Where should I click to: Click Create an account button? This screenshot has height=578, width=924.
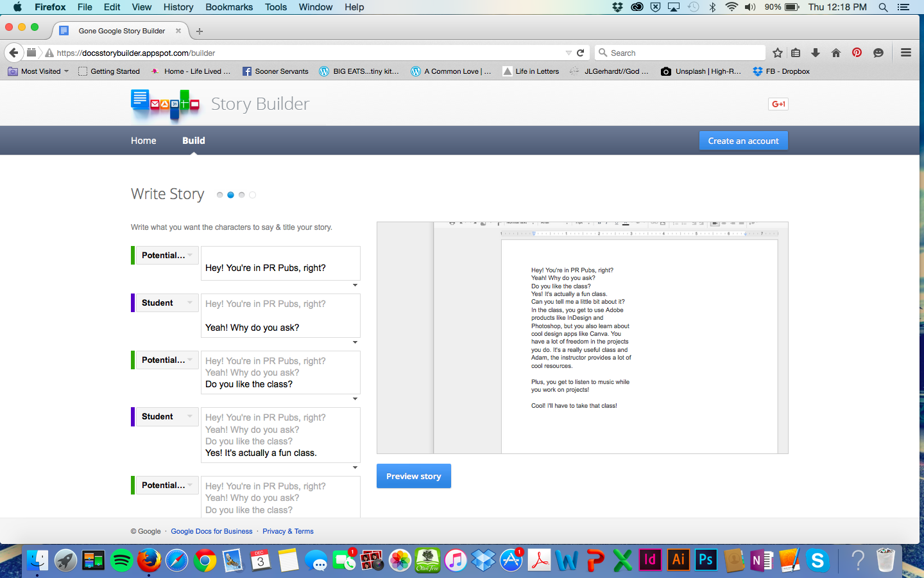tap(743, 141)
